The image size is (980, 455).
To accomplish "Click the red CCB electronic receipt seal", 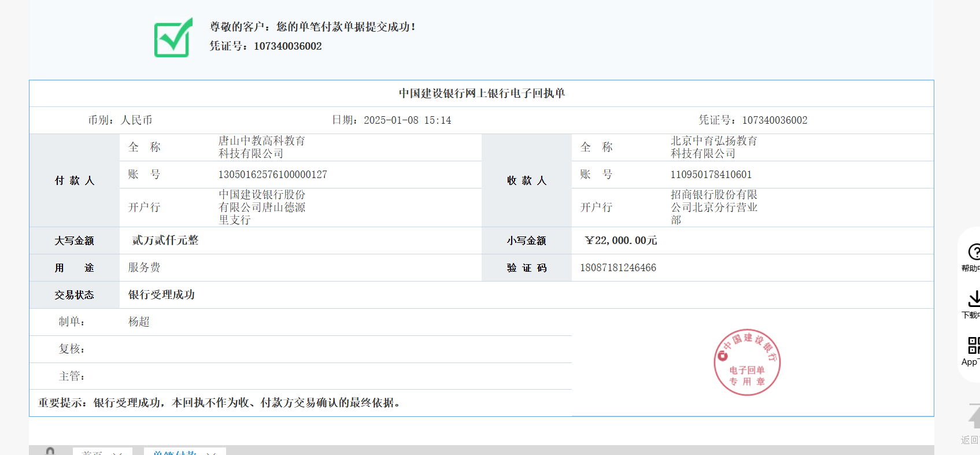I will [747, 362].
